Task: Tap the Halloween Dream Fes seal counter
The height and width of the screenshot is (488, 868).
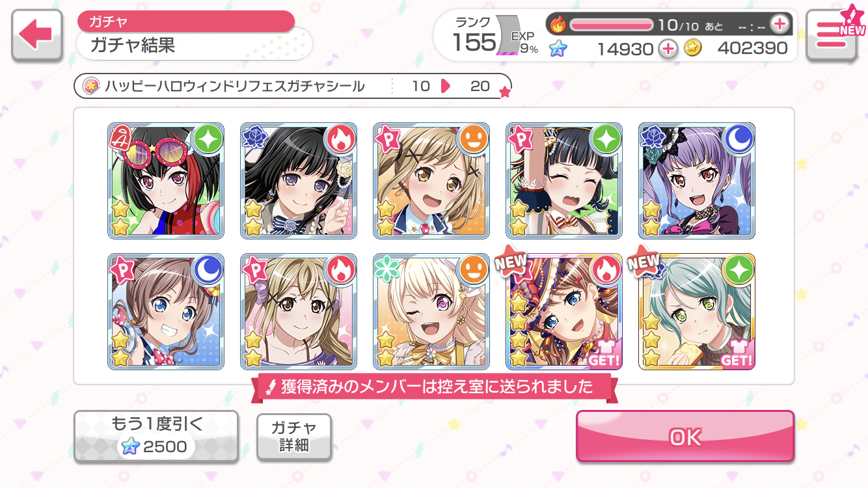Action: 293,86
